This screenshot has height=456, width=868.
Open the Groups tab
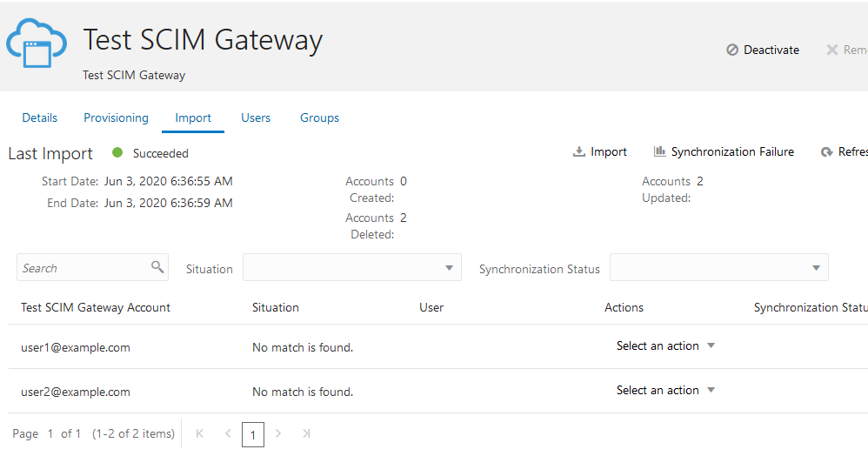pyautogui.click(x=319, y=118)
